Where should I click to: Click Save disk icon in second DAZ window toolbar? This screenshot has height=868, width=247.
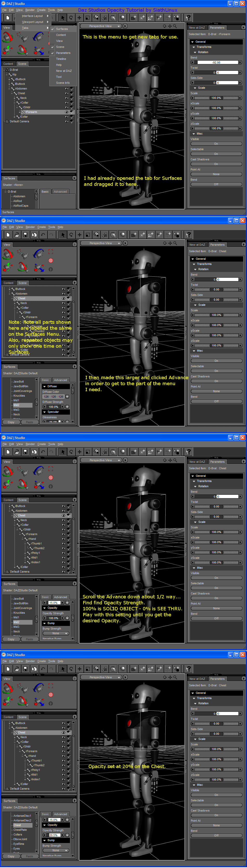pyautogui.click(x=25, y=235)
